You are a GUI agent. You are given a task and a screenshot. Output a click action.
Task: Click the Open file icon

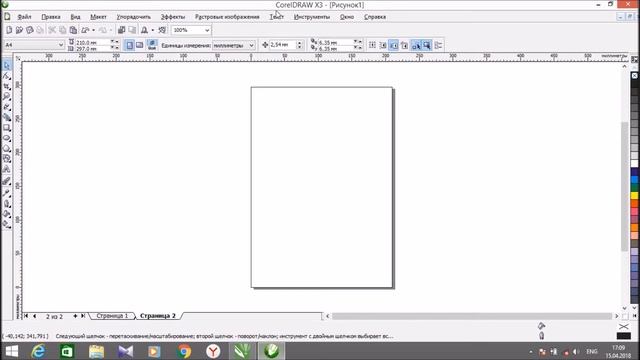(x=19, y=30)
